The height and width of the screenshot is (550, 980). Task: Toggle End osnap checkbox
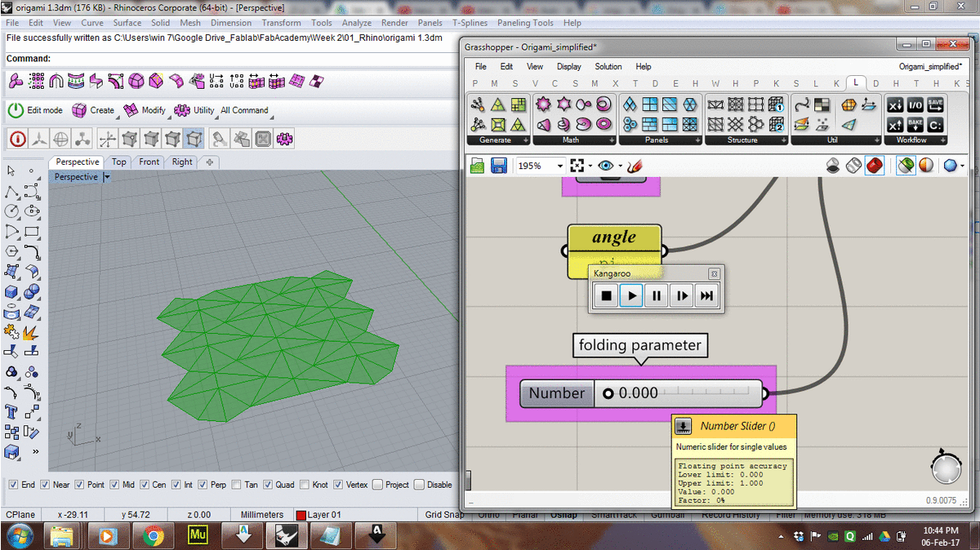pos(13,485)
